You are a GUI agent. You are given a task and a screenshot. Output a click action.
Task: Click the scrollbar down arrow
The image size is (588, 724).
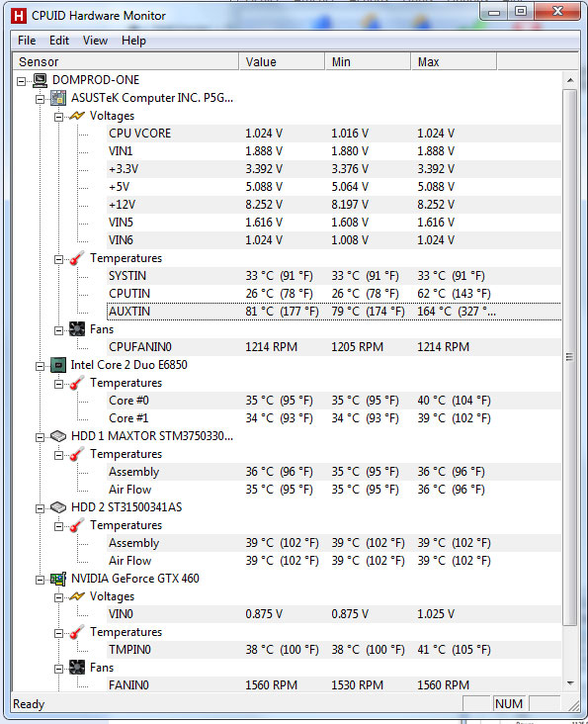(x=570, y=683)
